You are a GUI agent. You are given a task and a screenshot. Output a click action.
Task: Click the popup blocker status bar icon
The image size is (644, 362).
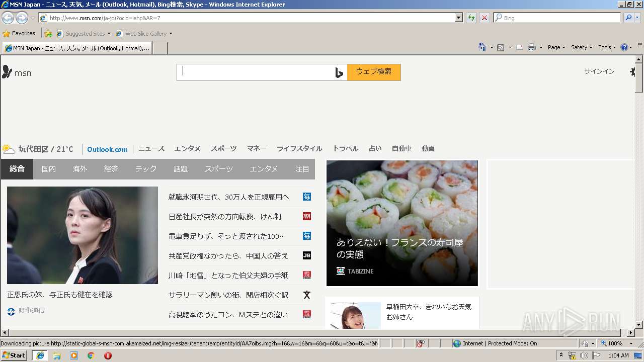(x=421, y=343)
